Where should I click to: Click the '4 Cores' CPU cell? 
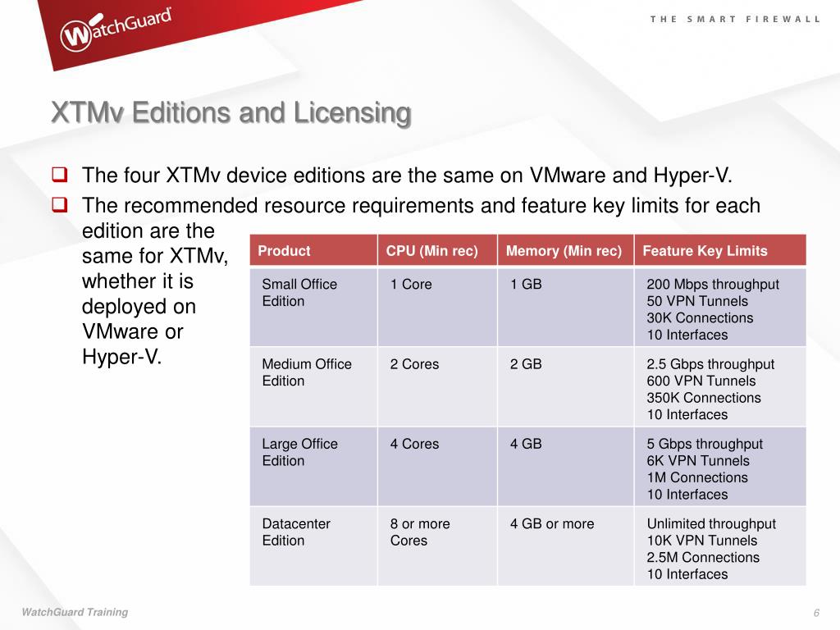click(x=438, y=467)
